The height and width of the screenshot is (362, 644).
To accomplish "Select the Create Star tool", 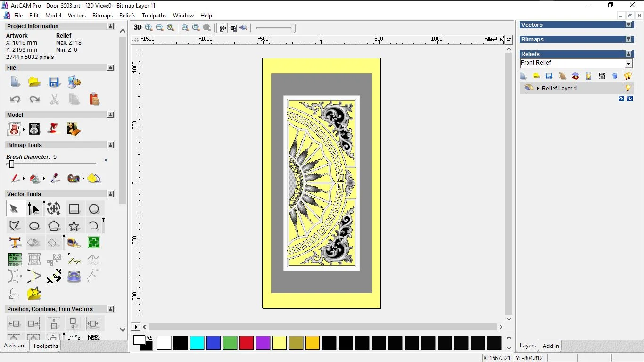I will click(x=74, y=226).
